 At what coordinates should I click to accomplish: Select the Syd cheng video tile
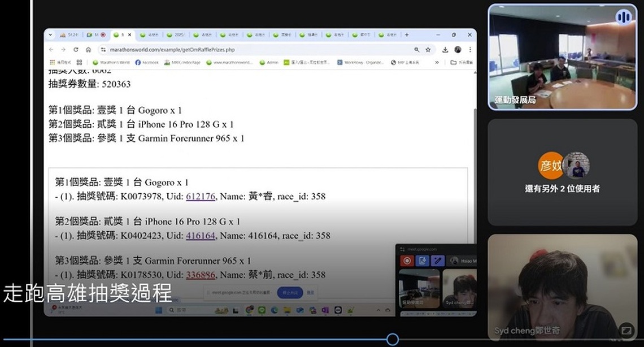(562, 287)
